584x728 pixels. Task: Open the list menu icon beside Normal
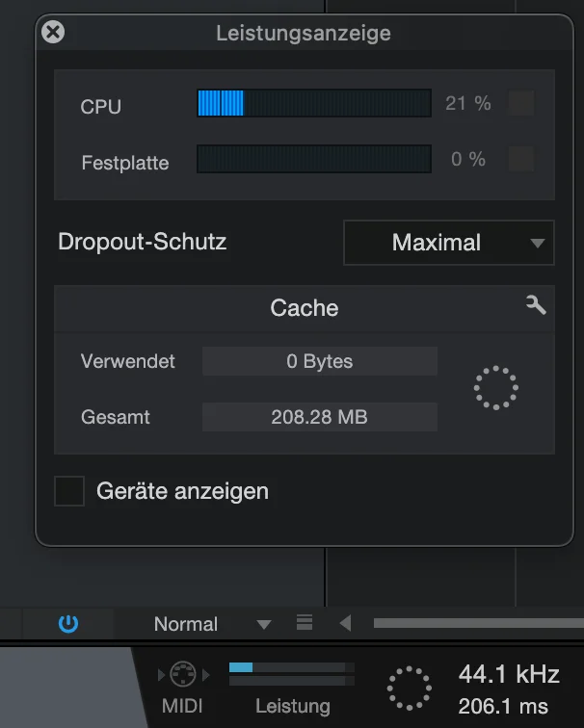(305, 623)
